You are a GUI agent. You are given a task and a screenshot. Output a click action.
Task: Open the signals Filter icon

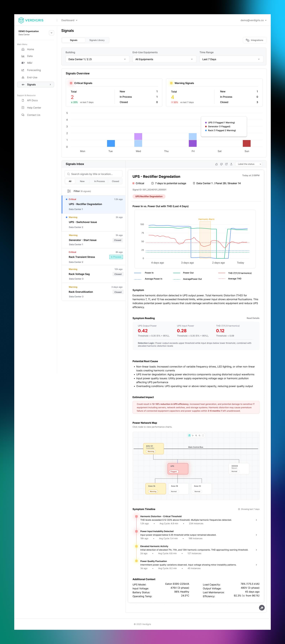click(69, 191)
